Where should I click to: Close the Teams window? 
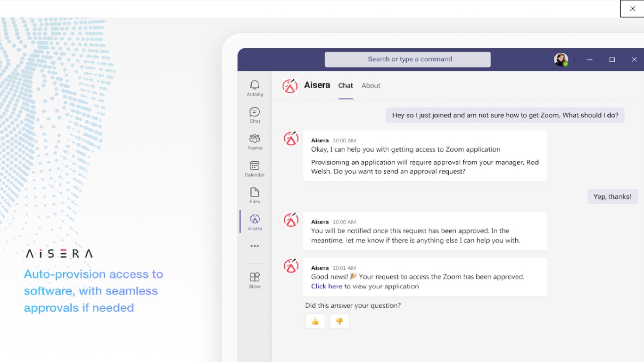pyautogui.click(x=634, y=60)
